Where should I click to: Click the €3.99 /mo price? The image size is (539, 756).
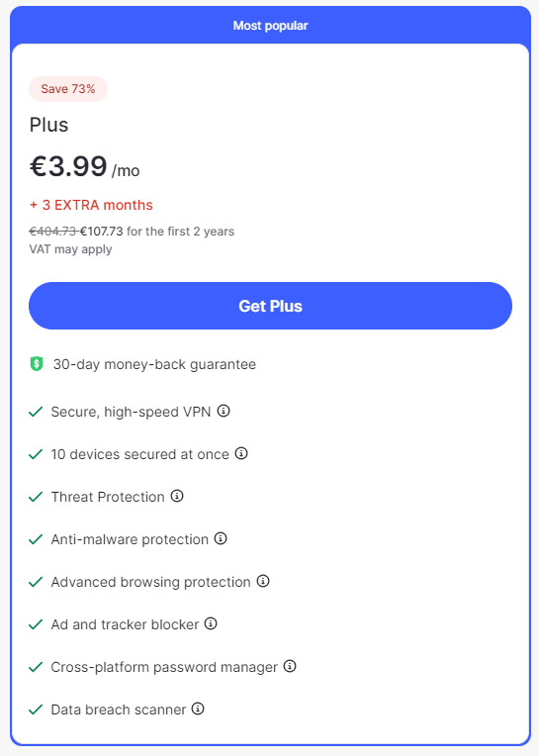click(x=85, y=167)
